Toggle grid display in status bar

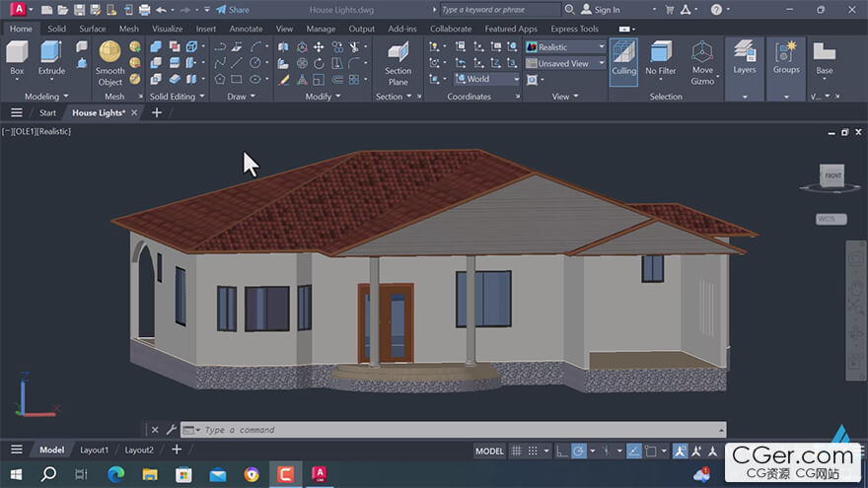click(518, 451)
